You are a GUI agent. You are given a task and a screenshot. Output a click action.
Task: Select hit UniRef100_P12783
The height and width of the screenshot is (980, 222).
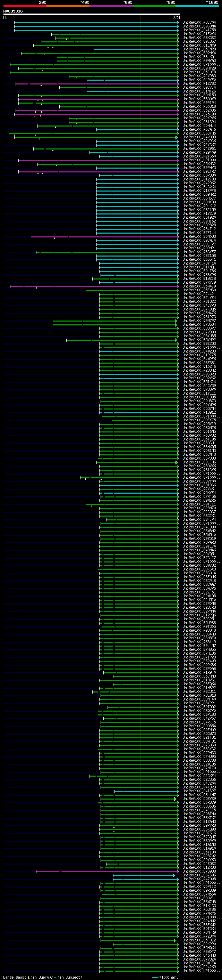[199, 179]
